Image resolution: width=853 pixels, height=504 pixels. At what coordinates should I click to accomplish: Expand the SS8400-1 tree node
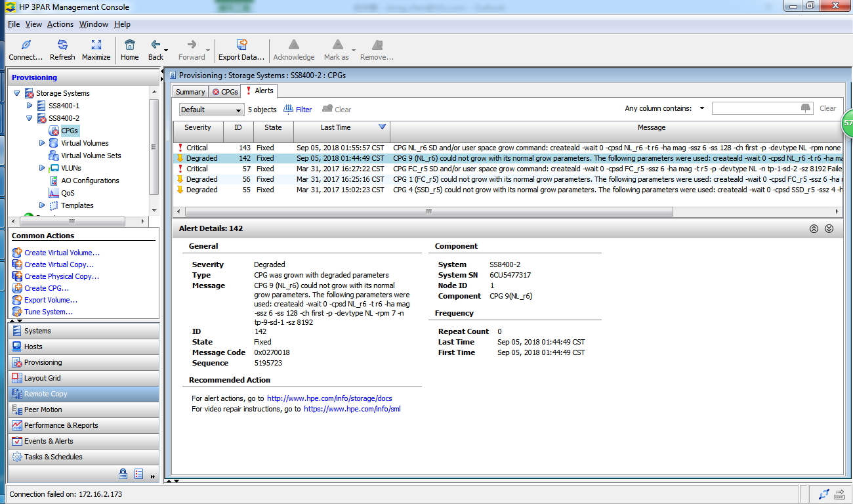[x=30, y=105]
